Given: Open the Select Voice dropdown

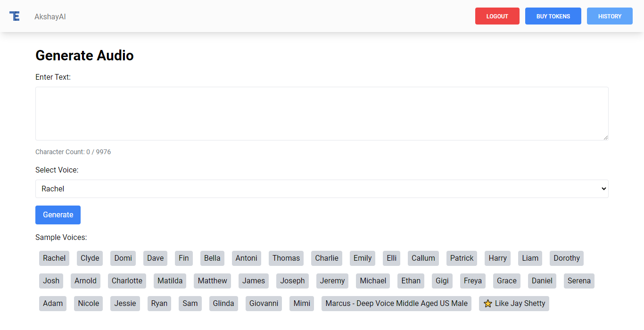Looking at the screenshot, I should point(322,189).
